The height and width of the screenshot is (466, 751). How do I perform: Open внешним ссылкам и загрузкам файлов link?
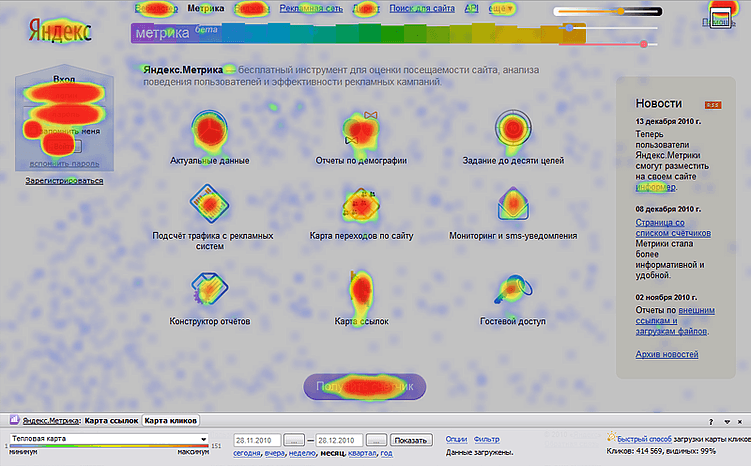pyautogui.click(x=675, y=321)
